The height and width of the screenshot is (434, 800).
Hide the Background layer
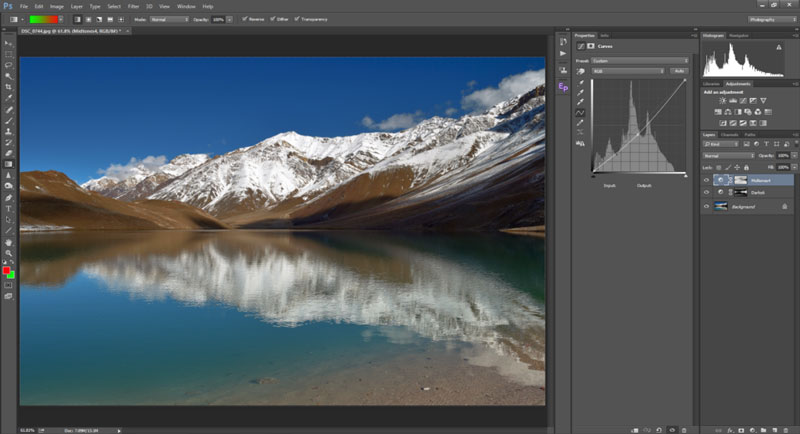tap(706, 206)
